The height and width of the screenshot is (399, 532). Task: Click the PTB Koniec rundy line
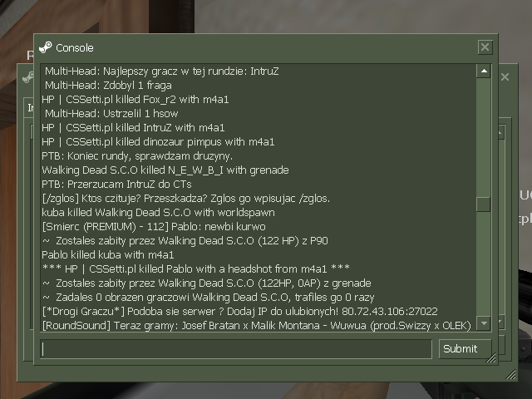coord(137,155)
